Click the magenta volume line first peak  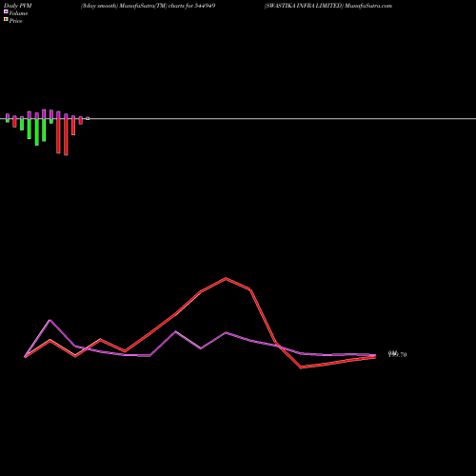50,320
